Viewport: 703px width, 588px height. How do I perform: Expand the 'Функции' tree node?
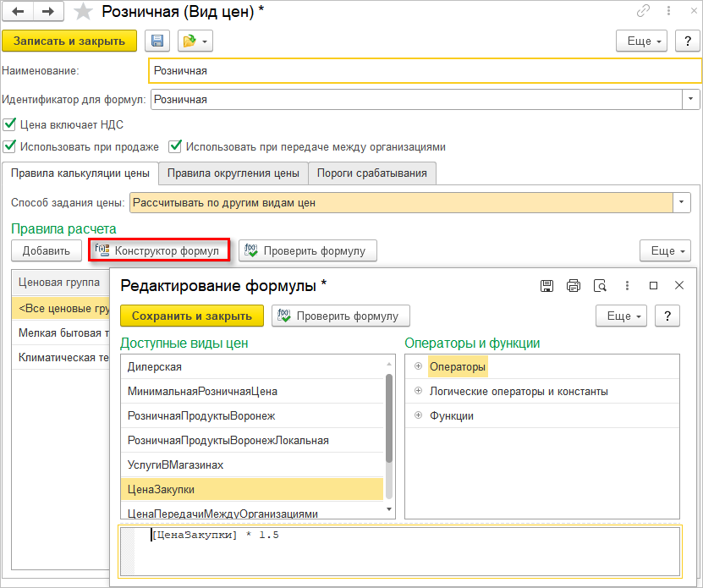(x=418, y=415)
